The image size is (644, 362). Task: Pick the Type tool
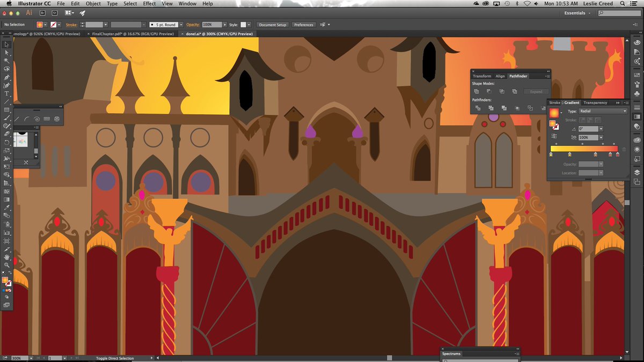(7, 93)
